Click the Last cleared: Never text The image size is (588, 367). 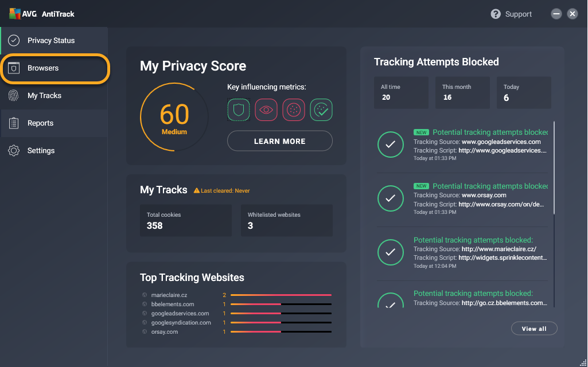click(x=225, y=191)
